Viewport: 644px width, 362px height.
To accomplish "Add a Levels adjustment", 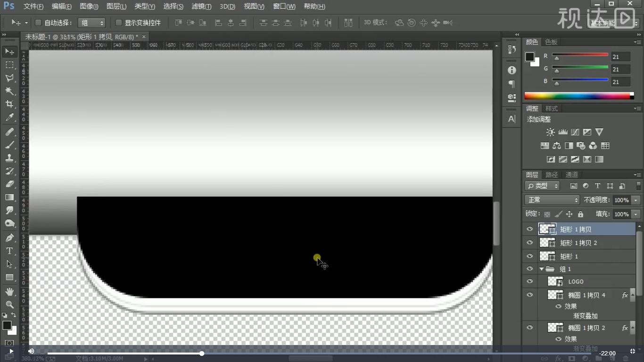I will pyautogui.click(x=562, y=132).
